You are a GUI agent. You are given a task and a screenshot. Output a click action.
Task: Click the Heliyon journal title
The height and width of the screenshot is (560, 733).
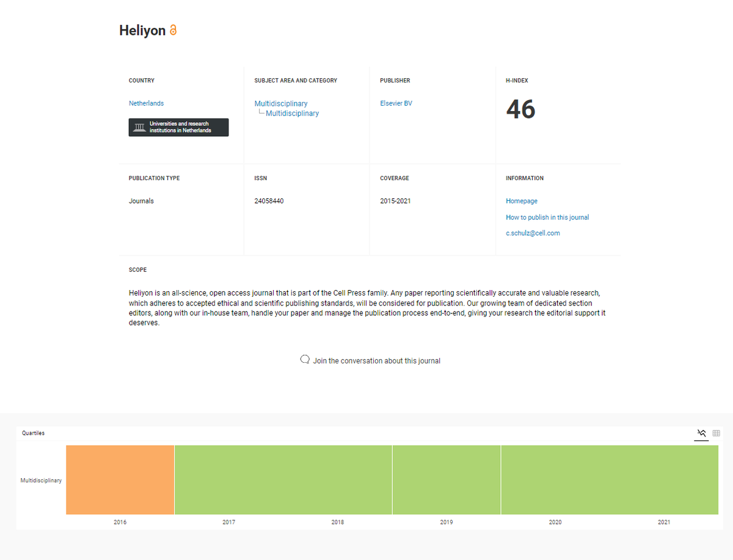pos(142,31)
